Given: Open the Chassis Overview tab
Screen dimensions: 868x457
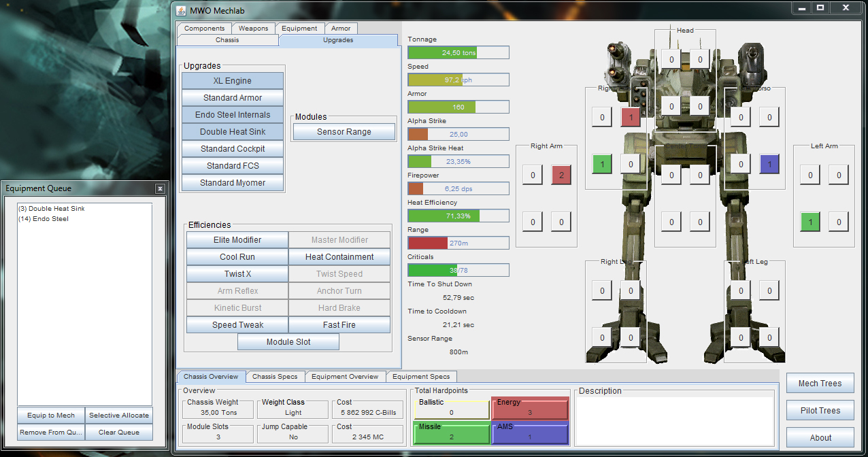Looking at the screenshot, I should (211, 376).
